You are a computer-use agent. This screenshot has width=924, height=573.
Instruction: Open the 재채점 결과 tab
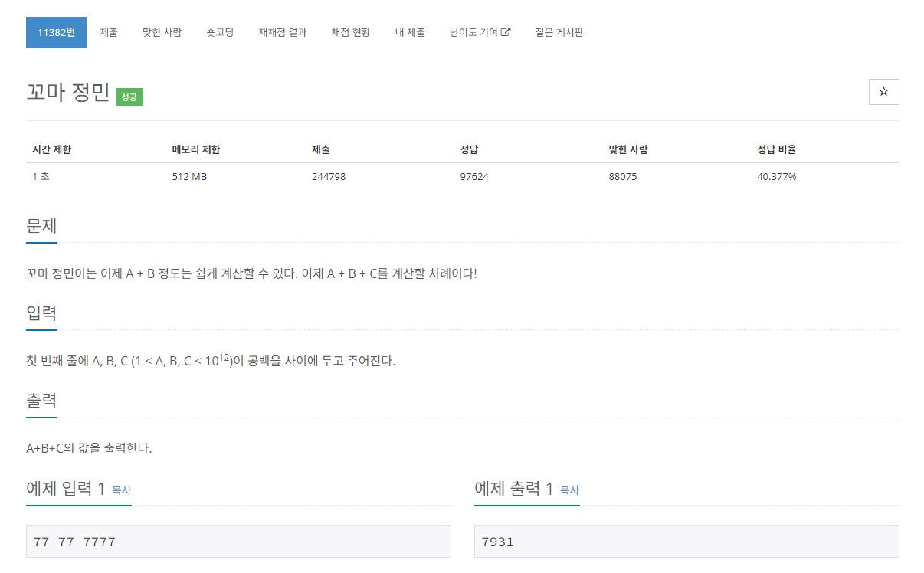pyautogui.click(x=281, y=33)
